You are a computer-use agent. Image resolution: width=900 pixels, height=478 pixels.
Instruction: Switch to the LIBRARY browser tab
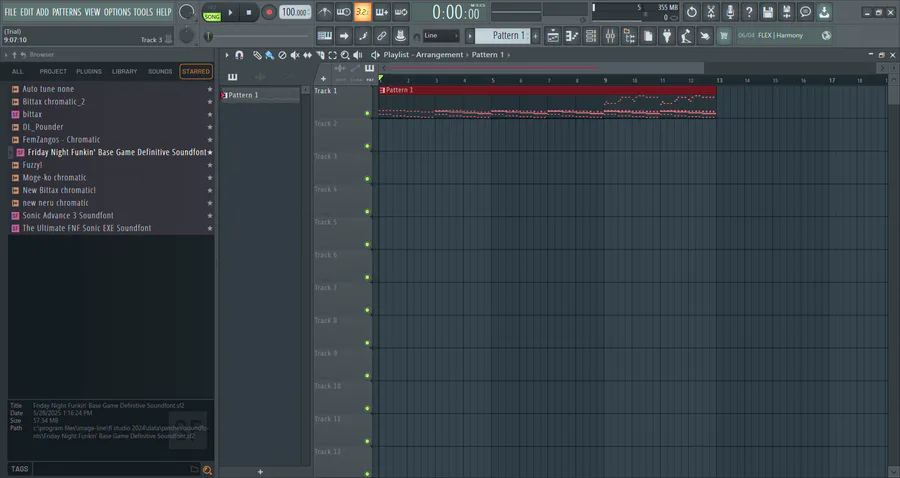click(x=125, y=72)
